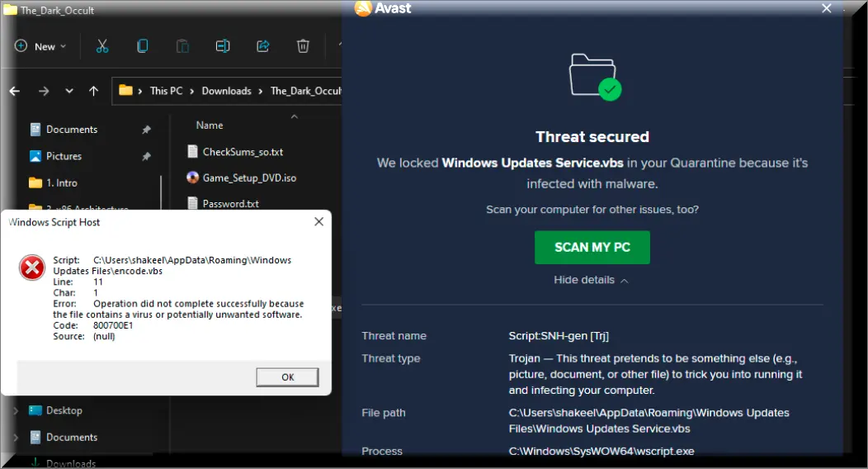
Task: Select the Game_Setup_DVD.iso file
Action: pyautogui.click(x=249, y=178)
